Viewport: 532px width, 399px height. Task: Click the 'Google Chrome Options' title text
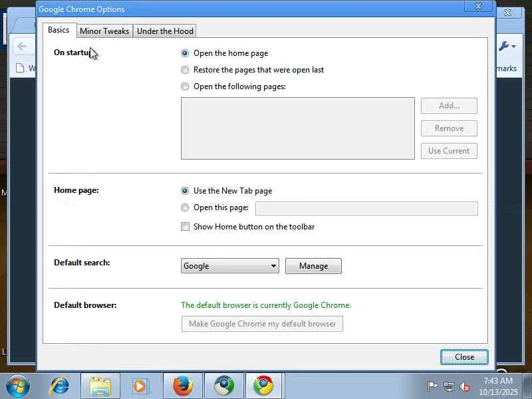tap(81, 9)
